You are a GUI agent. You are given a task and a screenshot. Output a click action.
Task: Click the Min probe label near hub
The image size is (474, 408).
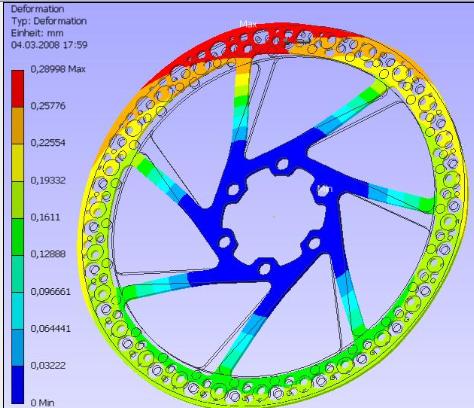[325, 189]
